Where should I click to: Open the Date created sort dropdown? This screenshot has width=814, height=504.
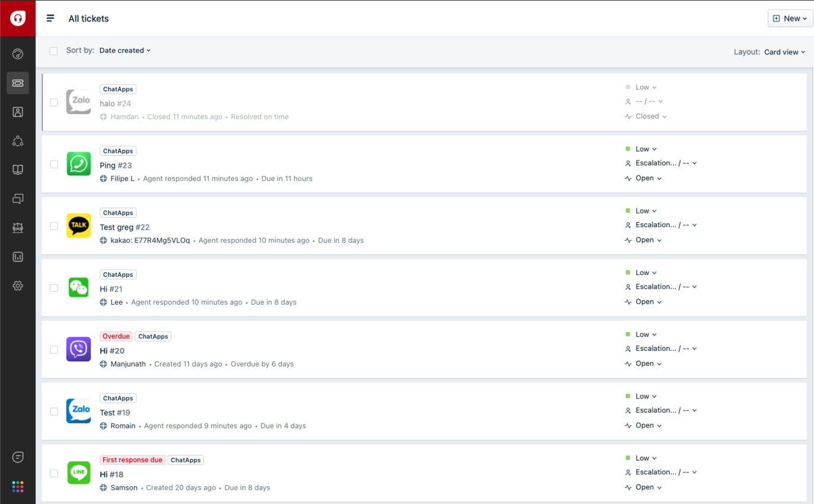click(x=125, y=51)
